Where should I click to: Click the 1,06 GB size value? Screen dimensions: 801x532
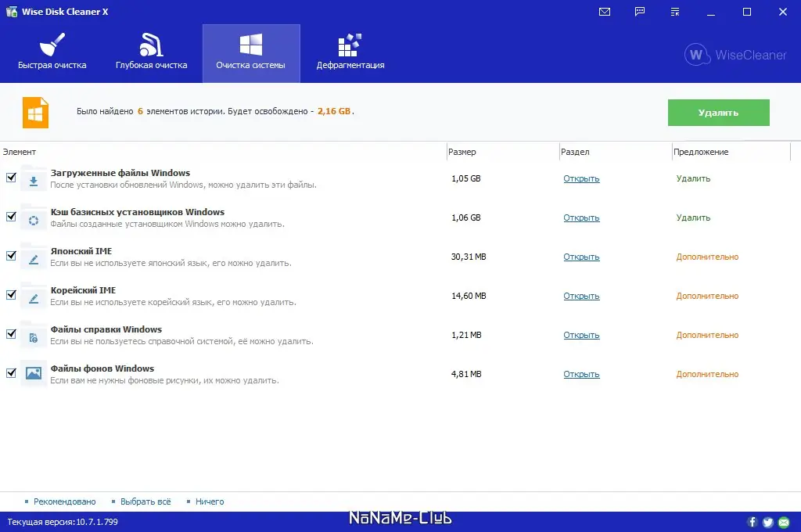point(466,217)
